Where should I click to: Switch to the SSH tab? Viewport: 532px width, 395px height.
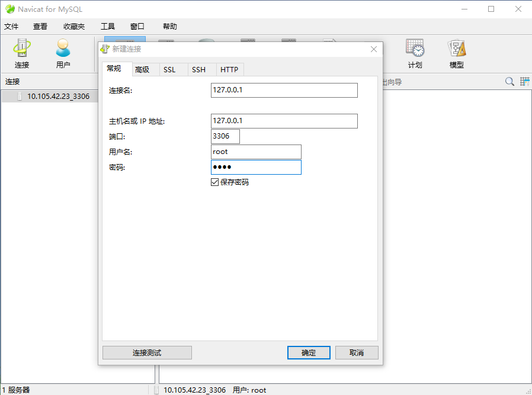[x=199, y=69]
